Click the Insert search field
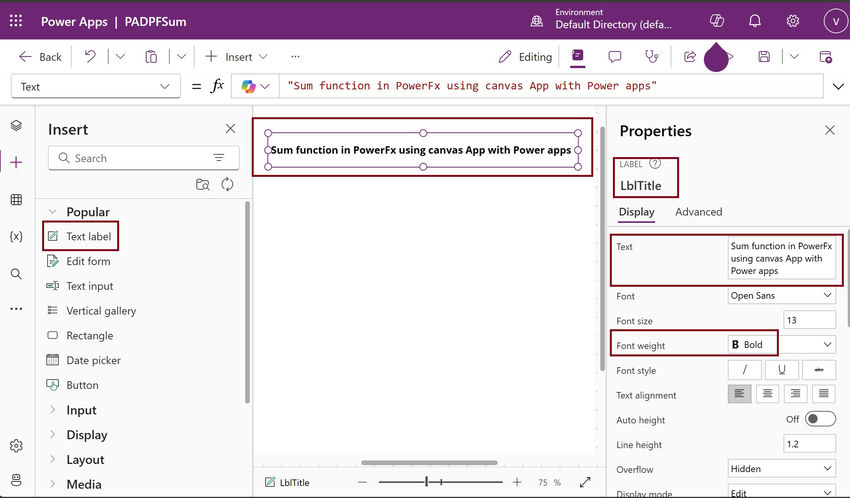850x498 pixels. pyautogui.click(x=144, y=158)
